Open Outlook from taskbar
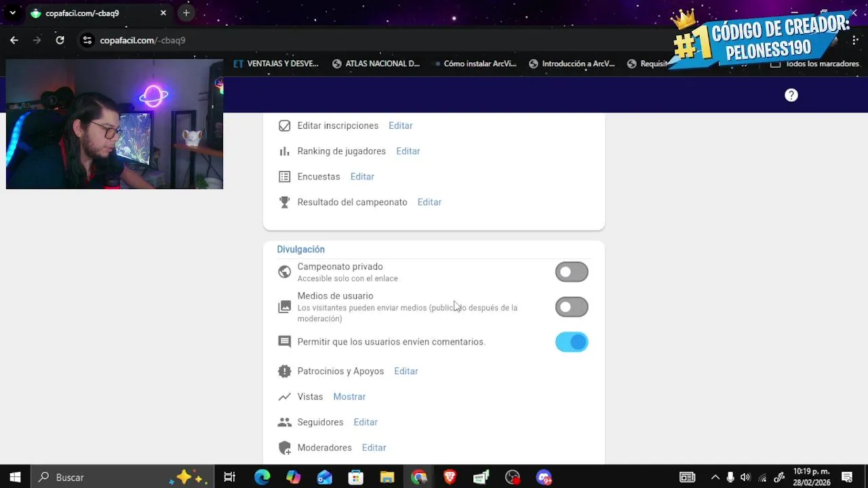The image size is (868, 488). tap(325, 477)
